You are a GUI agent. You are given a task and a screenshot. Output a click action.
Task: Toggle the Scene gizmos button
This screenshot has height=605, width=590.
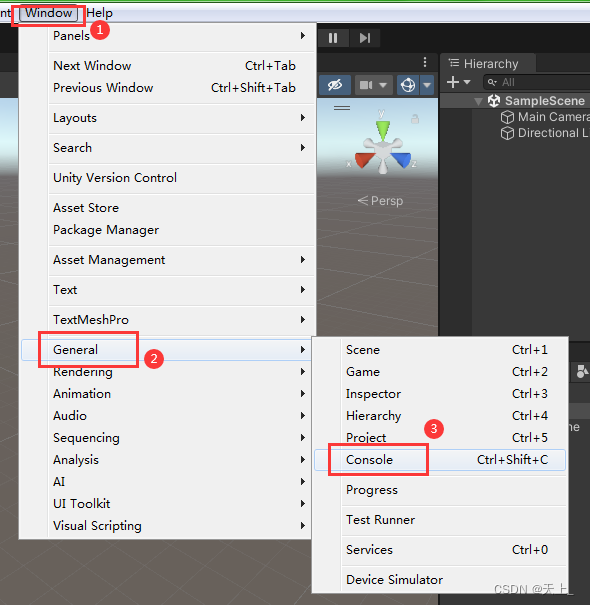click(x=408, y=85)
